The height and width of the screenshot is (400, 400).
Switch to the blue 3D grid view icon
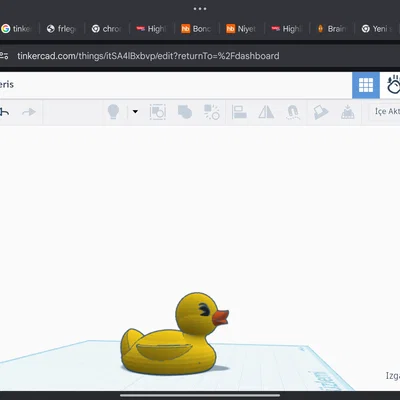click(366, 85)
